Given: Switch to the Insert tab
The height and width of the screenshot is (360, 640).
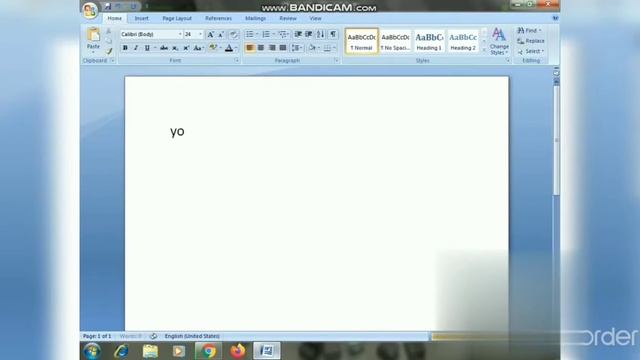Looking at the screenshot, I should (142, 18).
